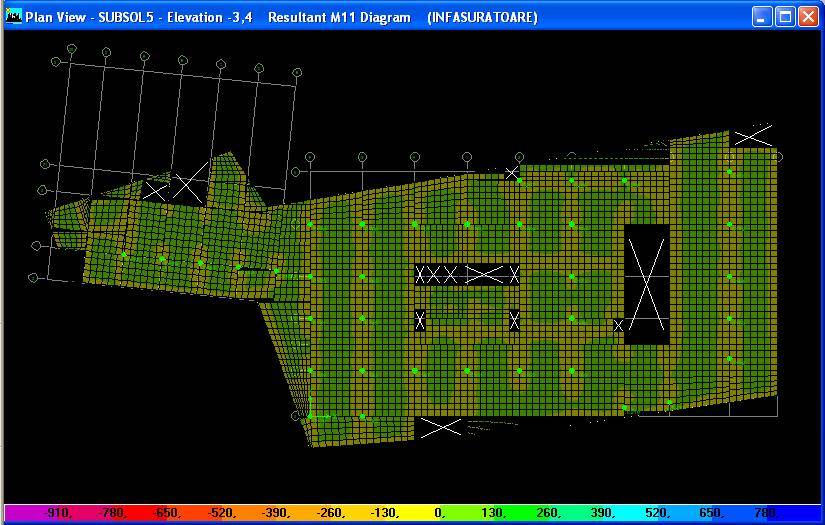Click the 0 value on the legend
Image resolution: width=825 pixels, height=525 pixels.
tap(438, 513)
